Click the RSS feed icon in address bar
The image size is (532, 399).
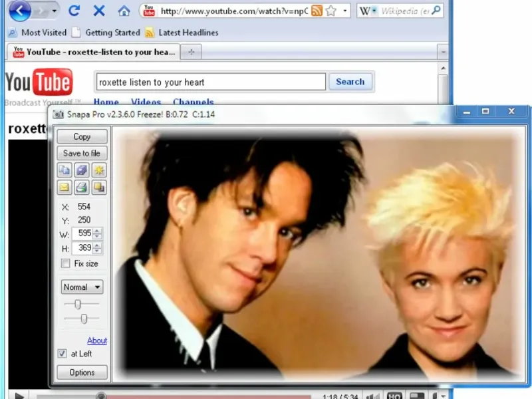point(317,11)
